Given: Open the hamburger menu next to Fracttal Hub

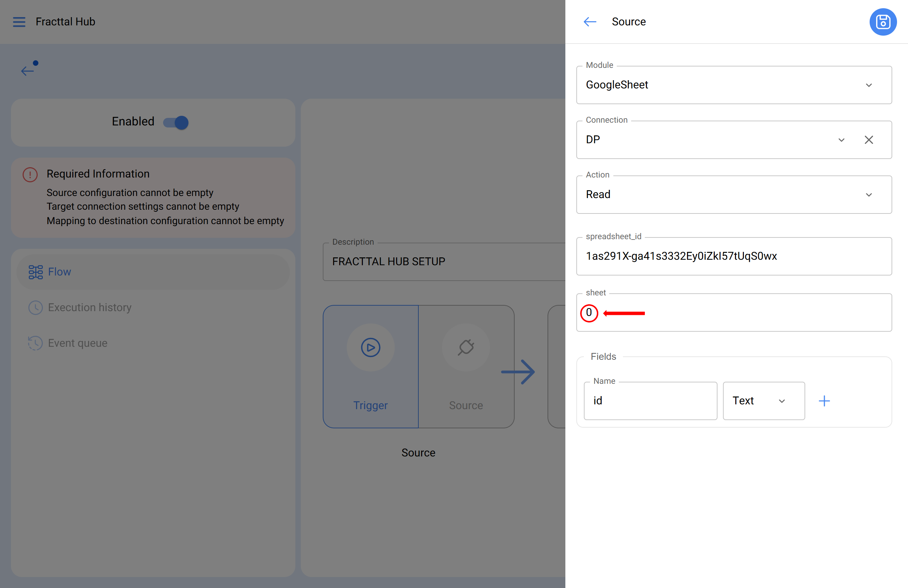Looking at the screenshot, I should click(19, 22).
